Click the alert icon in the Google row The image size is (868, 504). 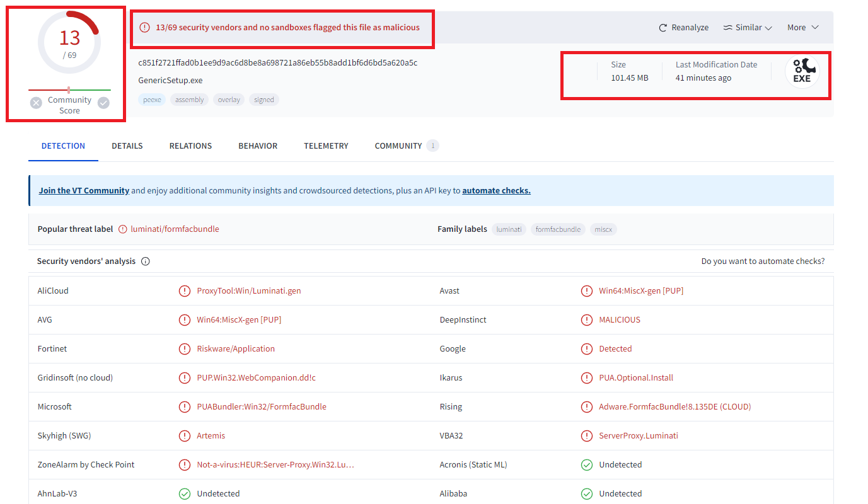[x=587, y=349]
